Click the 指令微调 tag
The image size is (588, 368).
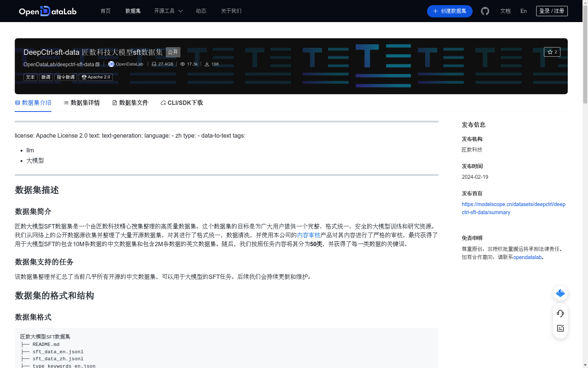tap(66, 77)
